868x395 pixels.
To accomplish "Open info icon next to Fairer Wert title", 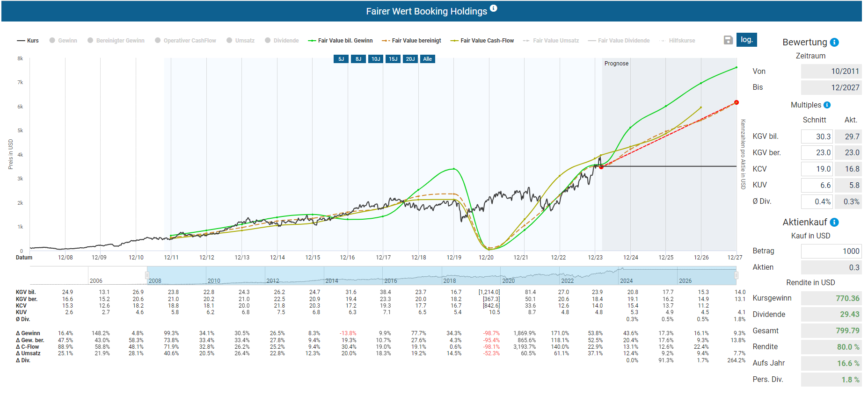I will point(494,8).
